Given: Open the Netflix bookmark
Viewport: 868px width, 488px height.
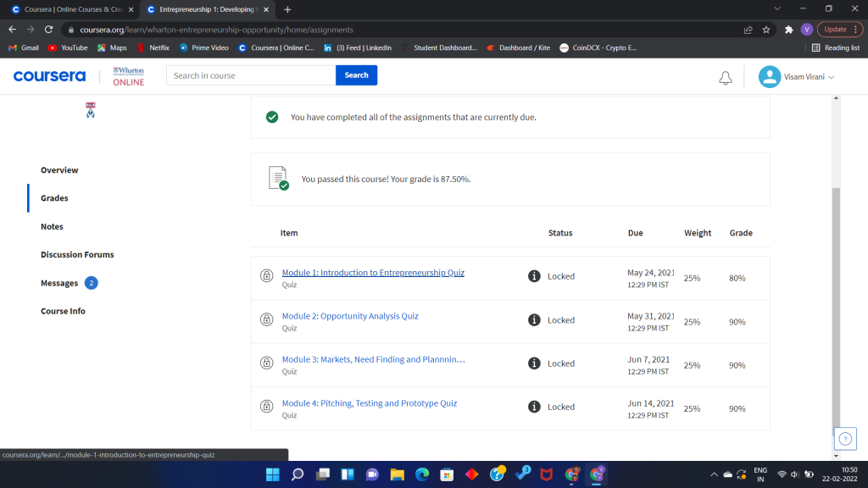Looking at the screenshot, I should pyautogui.click(x=153, y=47).
